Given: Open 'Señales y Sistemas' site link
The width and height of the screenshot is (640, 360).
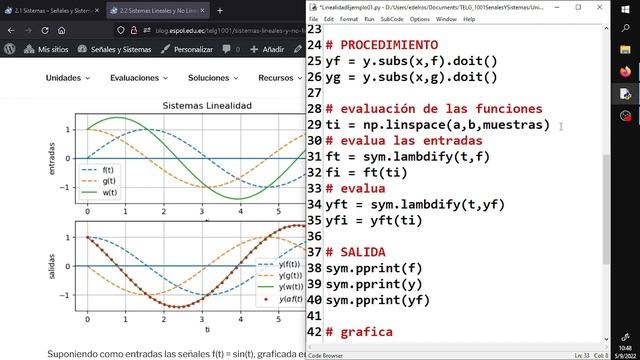Looking at the screenshot, I should coord(114,49).
